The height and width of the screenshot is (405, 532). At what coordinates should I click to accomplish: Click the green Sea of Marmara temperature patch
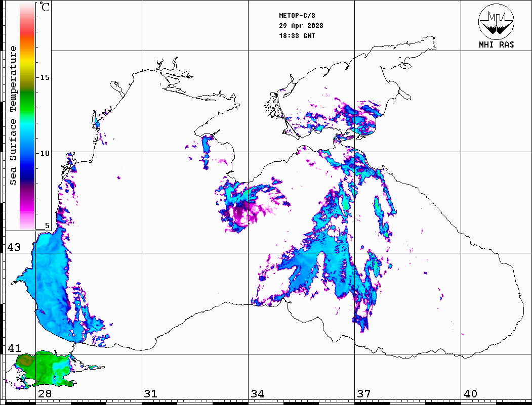(44, 369)
